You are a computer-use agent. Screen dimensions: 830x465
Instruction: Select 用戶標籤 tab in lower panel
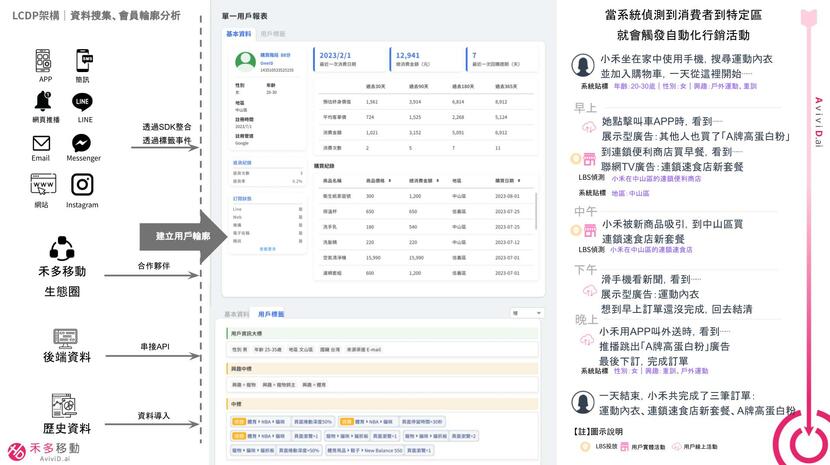pyautogui.click(x=271, y=314)
